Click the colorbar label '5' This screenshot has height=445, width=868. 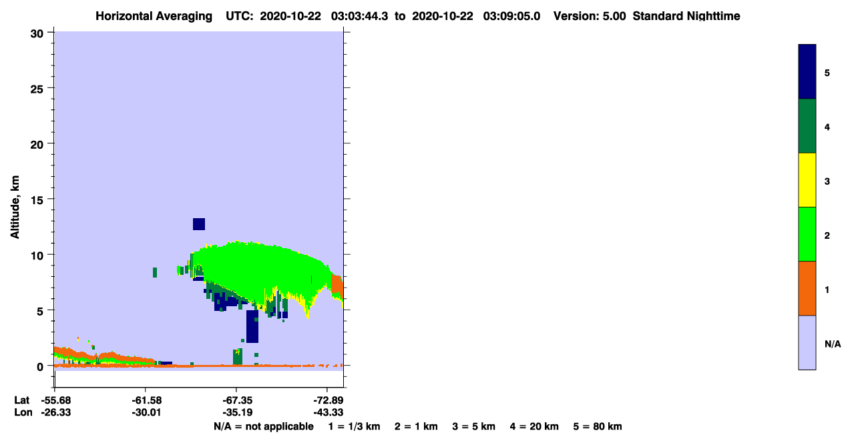point(827,72)
